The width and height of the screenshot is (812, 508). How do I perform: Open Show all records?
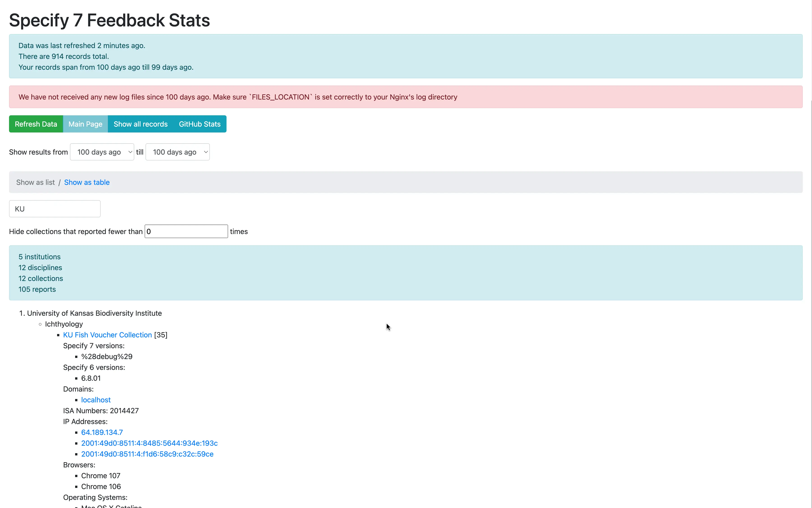140,124
